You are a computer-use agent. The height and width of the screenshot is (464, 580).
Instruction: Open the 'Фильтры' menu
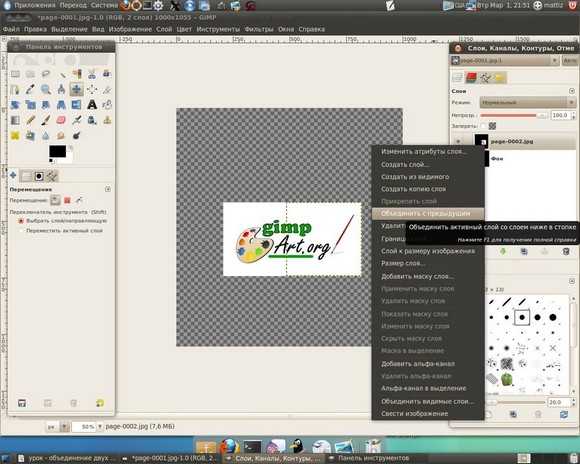(x=259, y=29)
